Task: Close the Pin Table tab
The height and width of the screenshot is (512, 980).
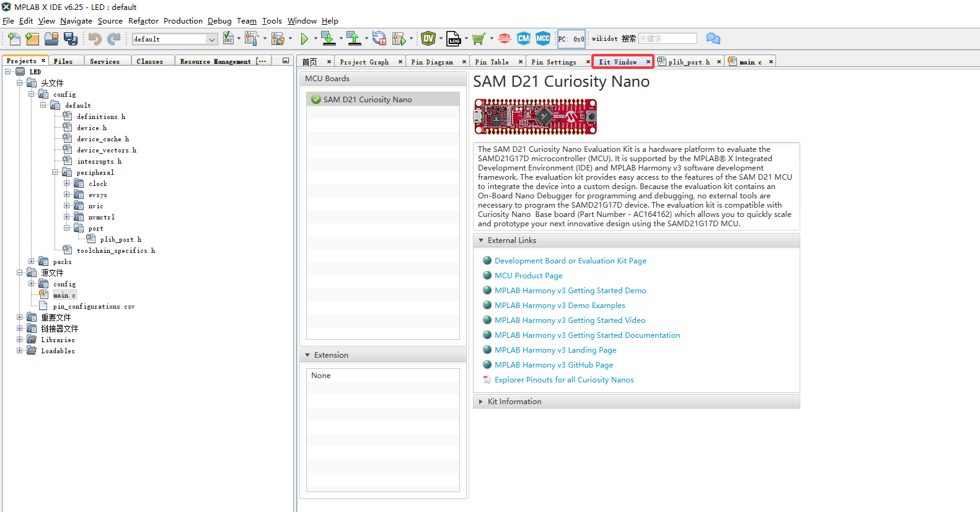Action: click(521, 62)
